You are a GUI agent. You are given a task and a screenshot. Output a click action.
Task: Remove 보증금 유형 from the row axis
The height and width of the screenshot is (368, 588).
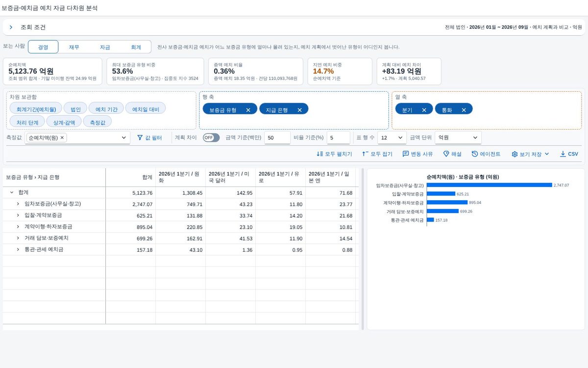(x=248, y=110)
